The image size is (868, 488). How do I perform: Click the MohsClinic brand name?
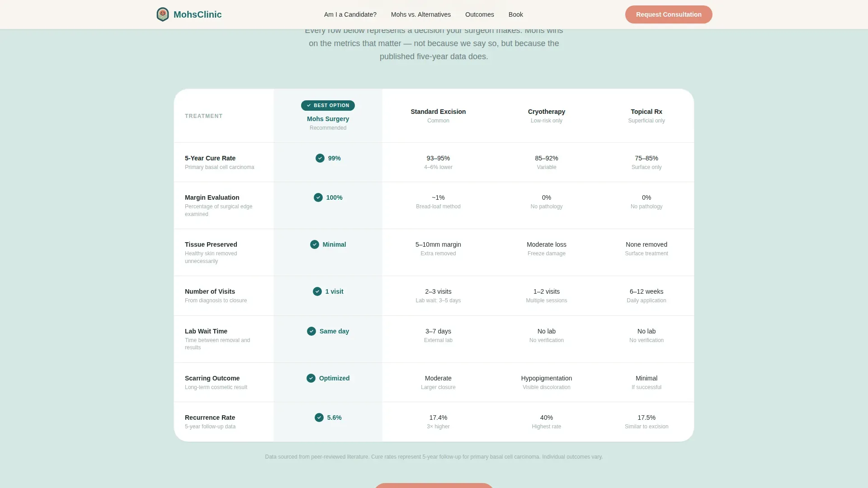[198, 14]
